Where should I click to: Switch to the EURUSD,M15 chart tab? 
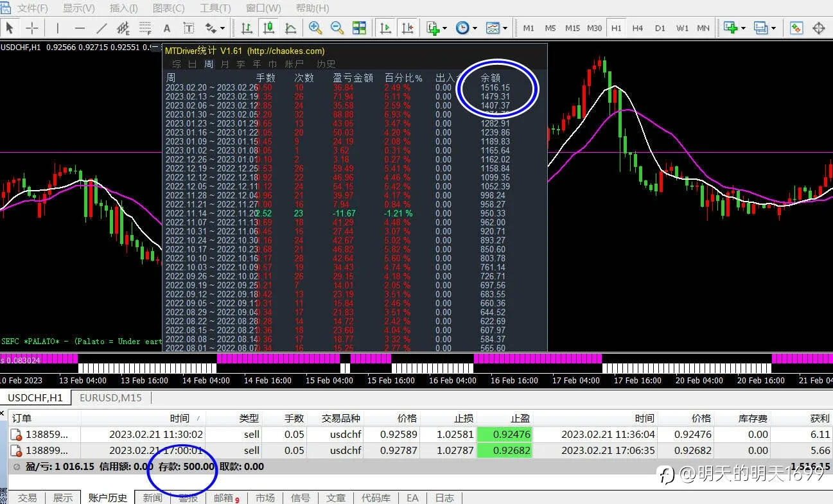(110, 397)
